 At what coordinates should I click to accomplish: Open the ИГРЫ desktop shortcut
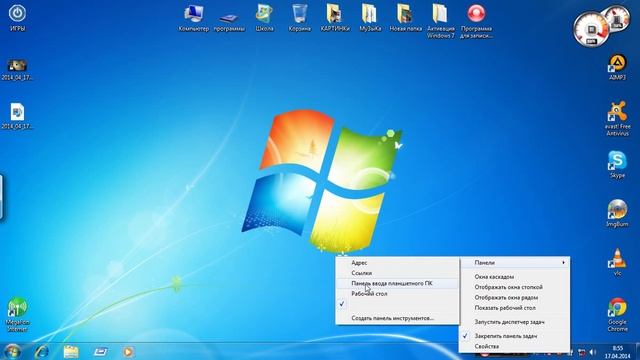click(17, 18)
